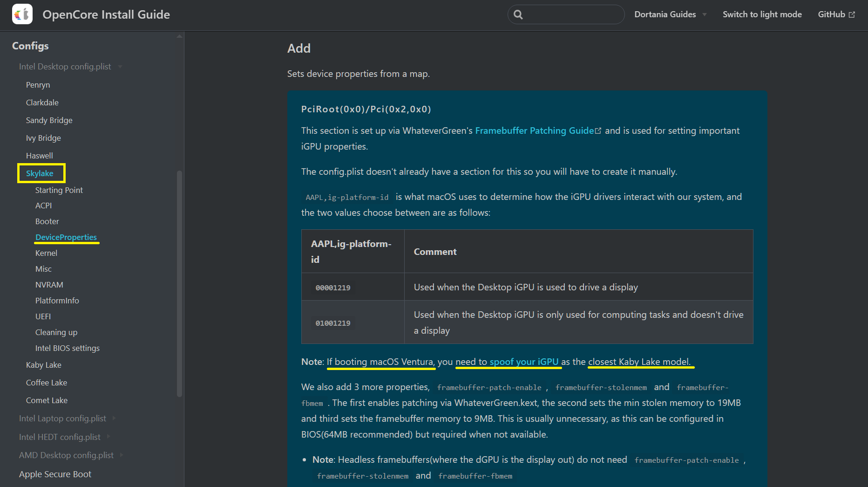The height and width of the screenshot is (487, 868).
Task: Click the 00001219 platform-id value
Action: [333, 288]
